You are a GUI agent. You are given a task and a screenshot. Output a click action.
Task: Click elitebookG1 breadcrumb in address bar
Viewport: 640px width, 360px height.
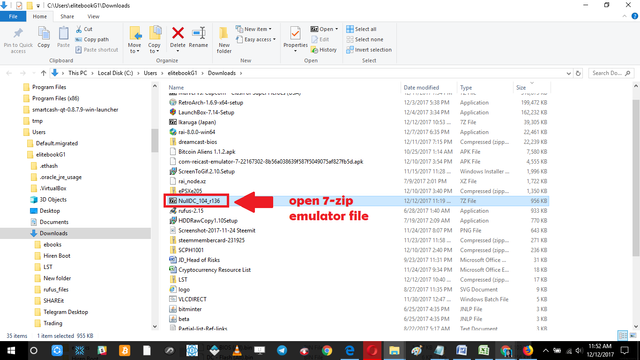click(182, 73)
